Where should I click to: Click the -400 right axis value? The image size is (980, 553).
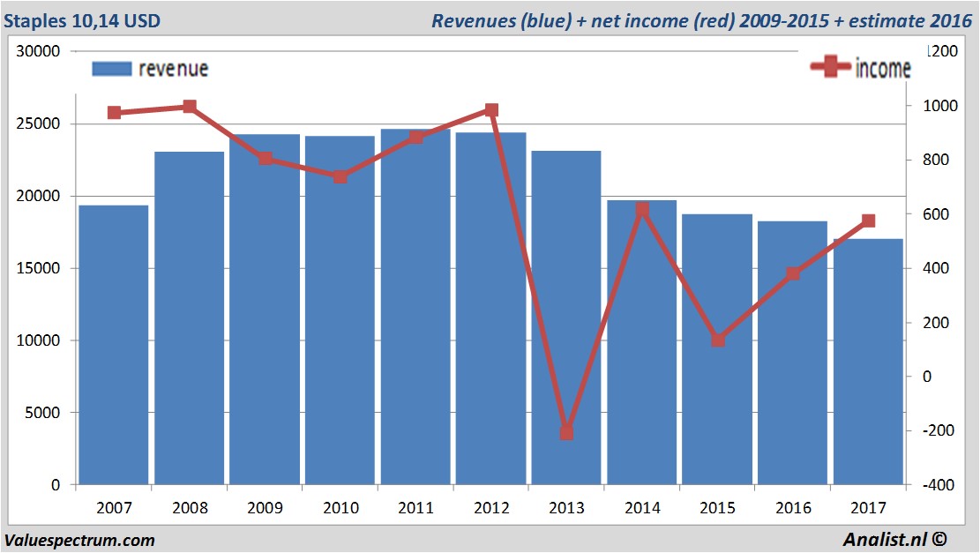point(938,485)
